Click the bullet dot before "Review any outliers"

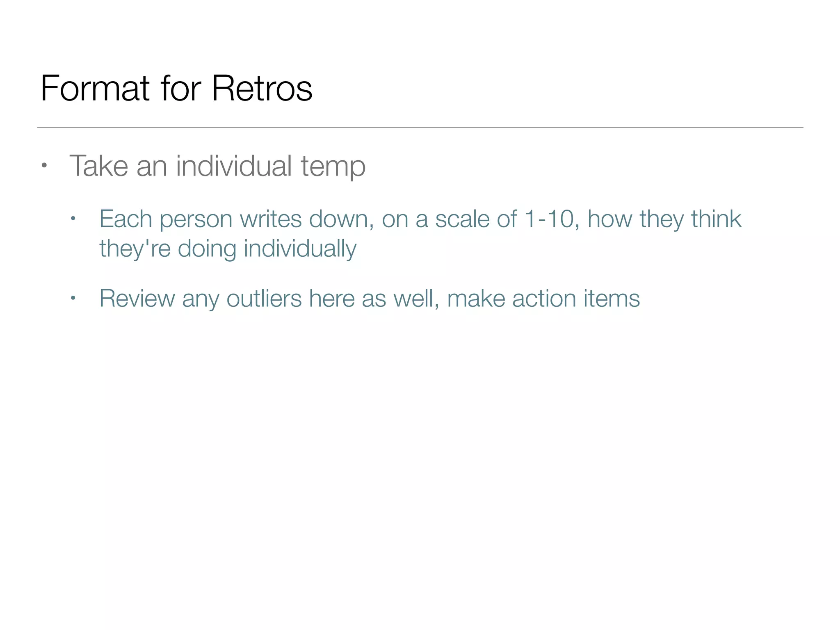click(73, 298)
